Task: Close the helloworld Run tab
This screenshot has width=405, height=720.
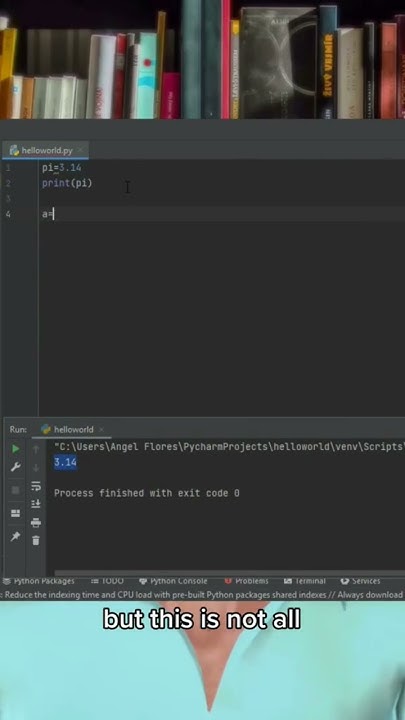Action: (101, 429)
